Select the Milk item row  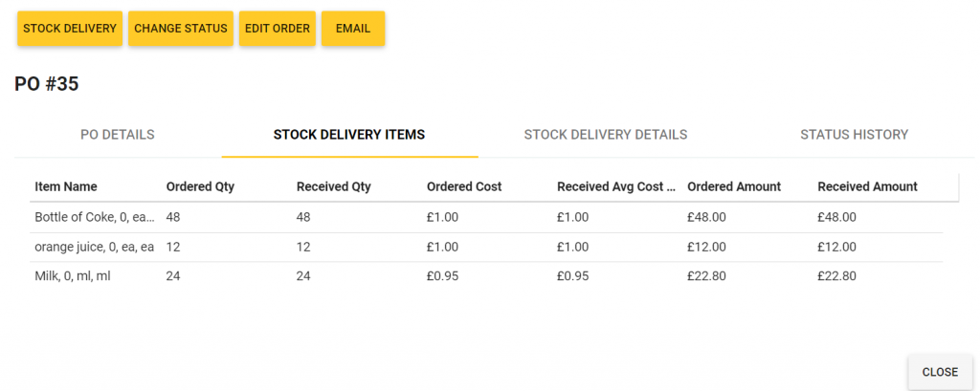73,276
